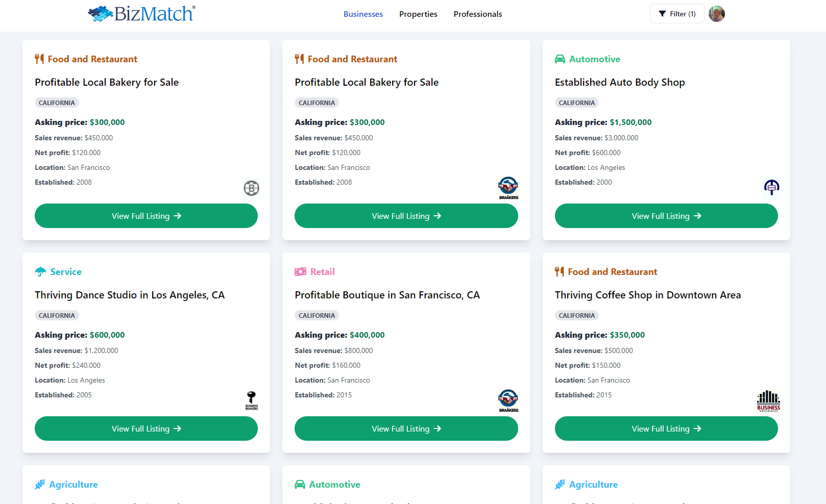This screenshot has height=504, width=826.
Task: Click broker logo on first bakery card
Action: tap(251, 188)
